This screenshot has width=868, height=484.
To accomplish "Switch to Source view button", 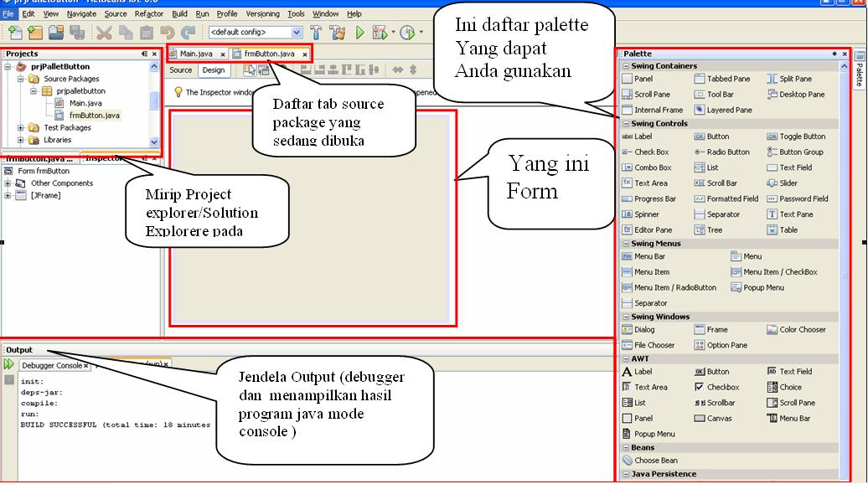I will [x=180, y=70].
